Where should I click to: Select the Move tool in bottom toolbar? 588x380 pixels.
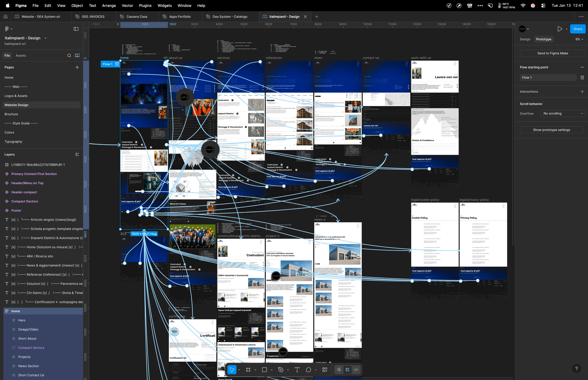[x=232, y=370]
